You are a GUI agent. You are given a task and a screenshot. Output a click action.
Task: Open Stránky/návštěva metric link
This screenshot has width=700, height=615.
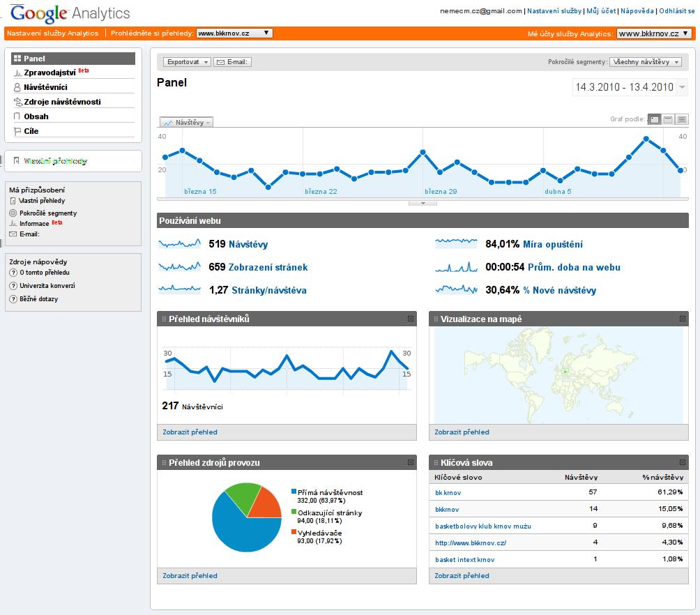269,290
